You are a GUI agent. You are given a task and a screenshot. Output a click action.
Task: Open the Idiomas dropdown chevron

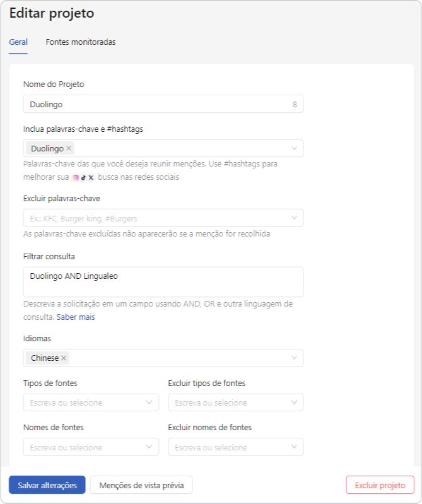[294, 358]
